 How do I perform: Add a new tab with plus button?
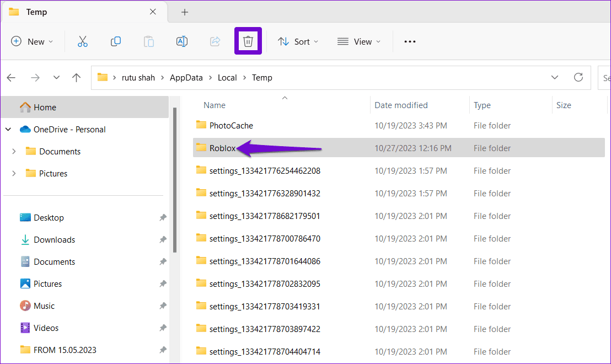(185, 12)
